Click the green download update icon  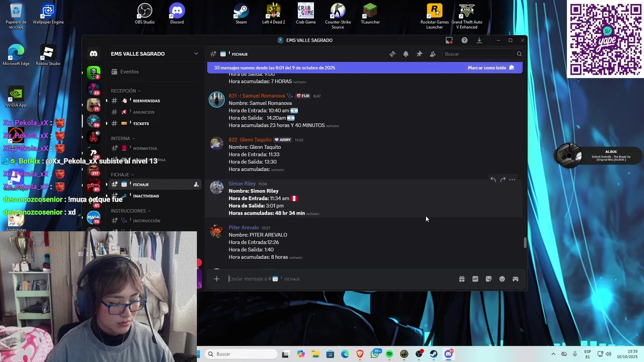pos(479,40)
